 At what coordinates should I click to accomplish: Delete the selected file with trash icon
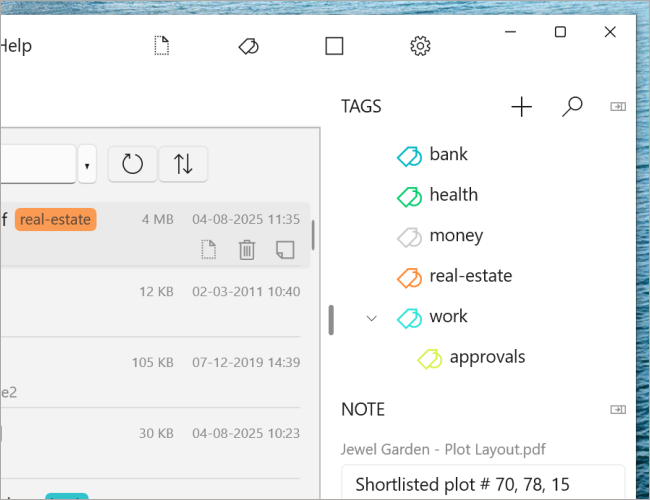tap(247, 250)
